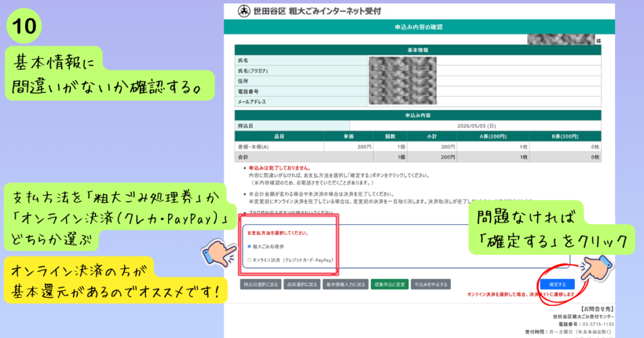Click the 持込日選択に戻る button
This screenshot has width=644, height=338.
(x=261, y=284)
